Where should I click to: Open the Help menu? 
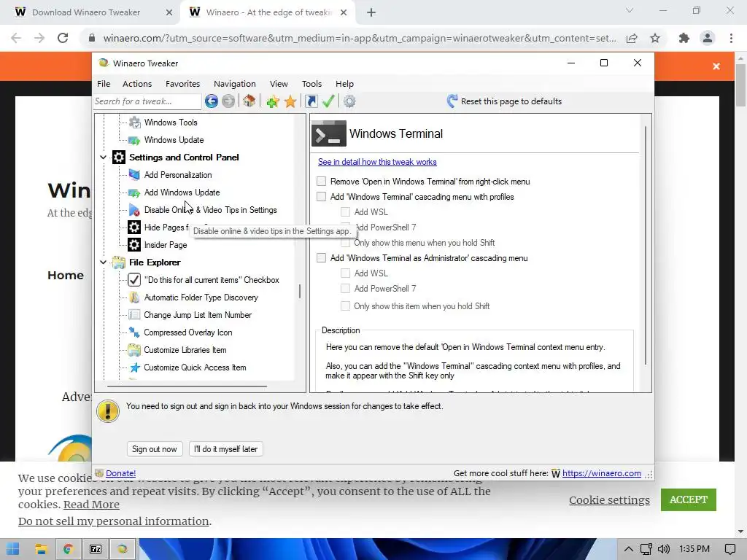[x=344, y=84]
